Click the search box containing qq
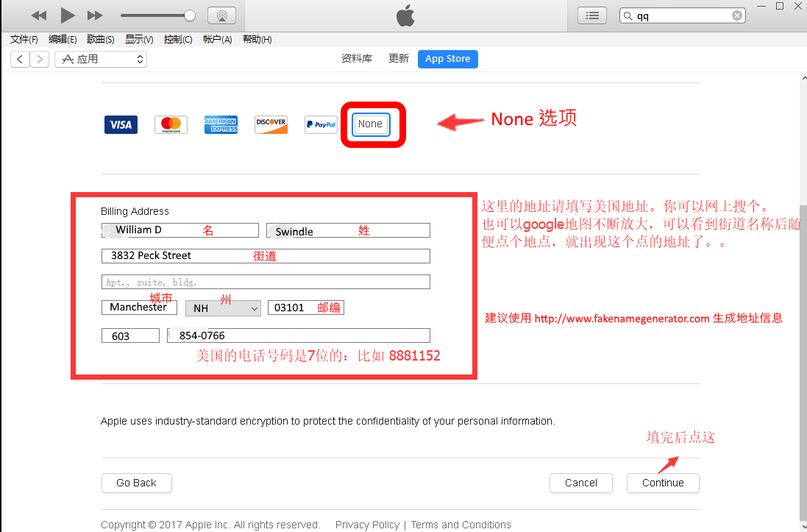The height and width of the screenshot is (532, 807). 683,15
